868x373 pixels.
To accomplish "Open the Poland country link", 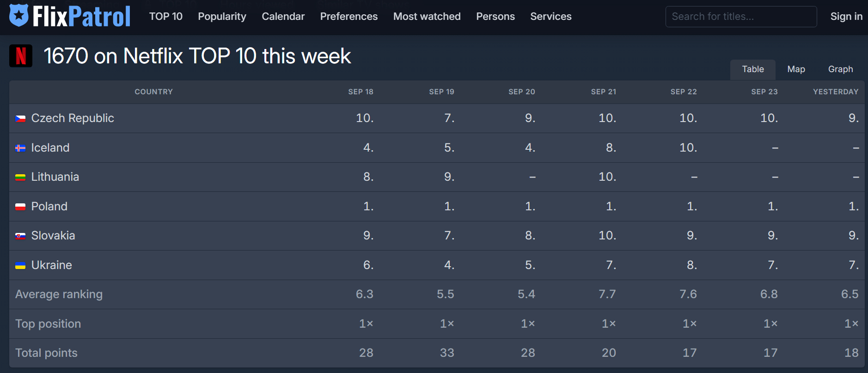I will click(49, 207).
